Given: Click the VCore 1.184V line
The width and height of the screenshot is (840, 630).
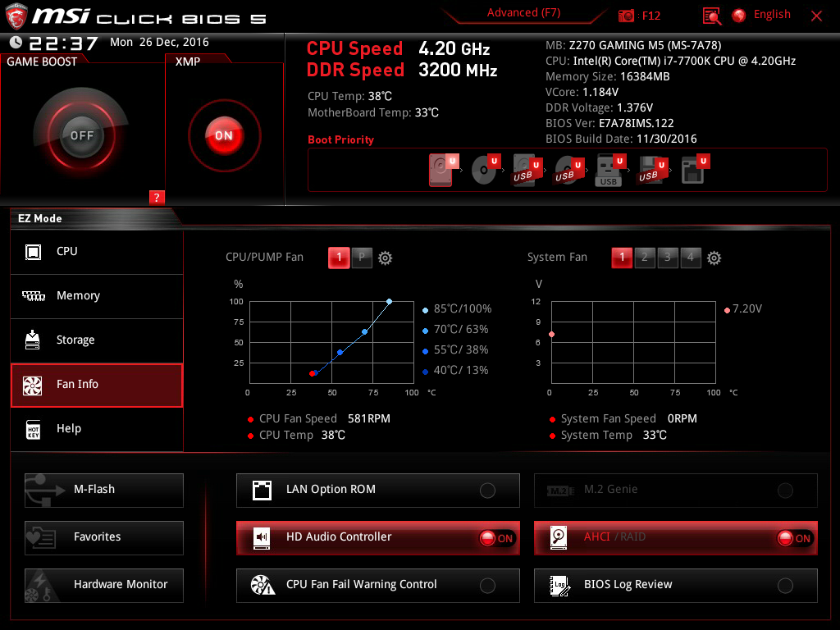Looking at the screenshot, I should [582, 92].
